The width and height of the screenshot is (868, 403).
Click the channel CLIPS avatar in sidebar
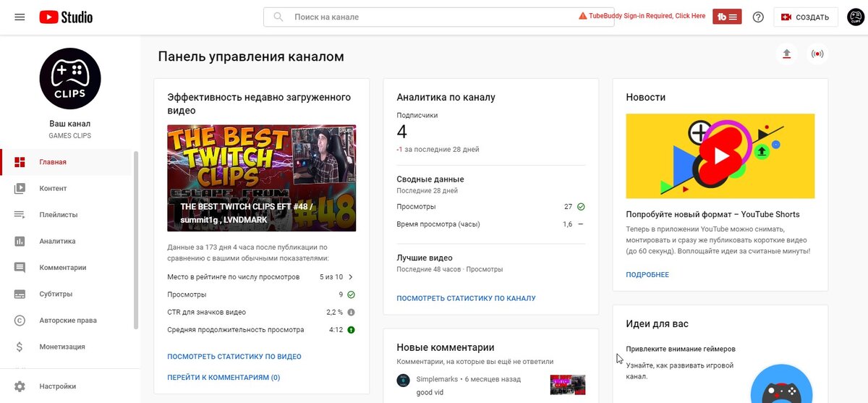70,78
